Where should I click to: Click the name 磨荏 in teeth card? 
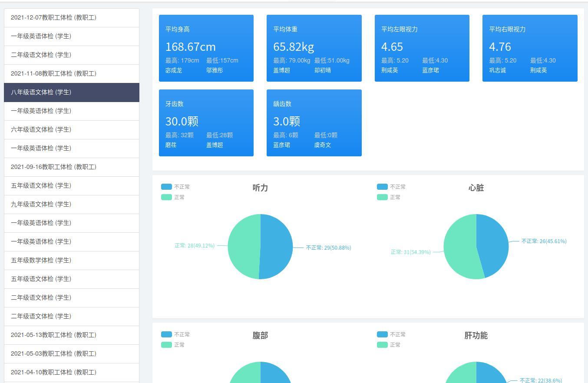(x=171, y=145)
